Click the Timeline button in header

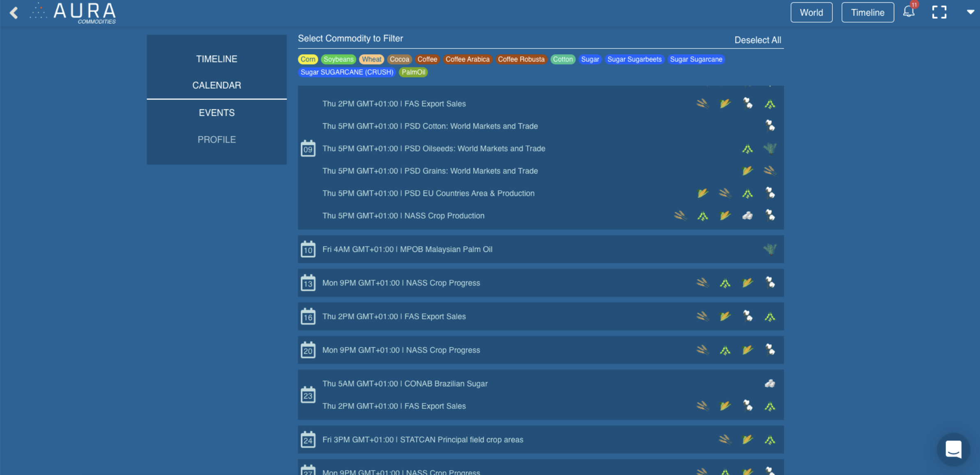click(867, 12)
